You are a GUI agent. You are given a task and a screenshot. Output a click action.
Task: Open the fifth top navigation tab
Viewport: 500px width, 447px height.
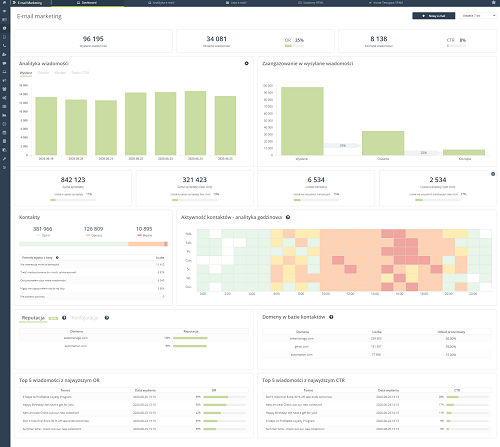coord(386,3)
